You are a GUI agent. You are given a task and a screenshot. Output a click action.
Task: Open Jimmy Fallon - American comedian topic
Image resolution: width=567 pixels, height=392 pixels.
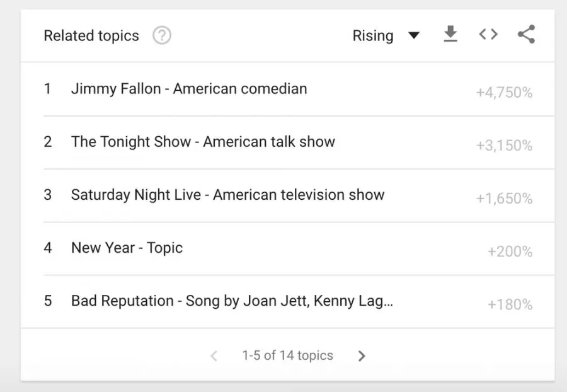189,89
